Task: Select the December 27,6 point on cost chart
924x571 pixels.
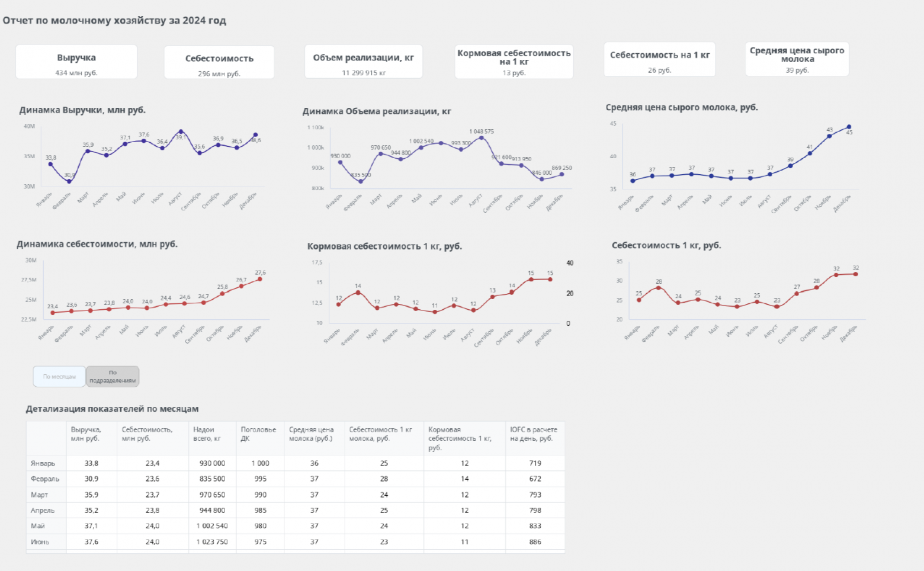Action: click(260, 279)
